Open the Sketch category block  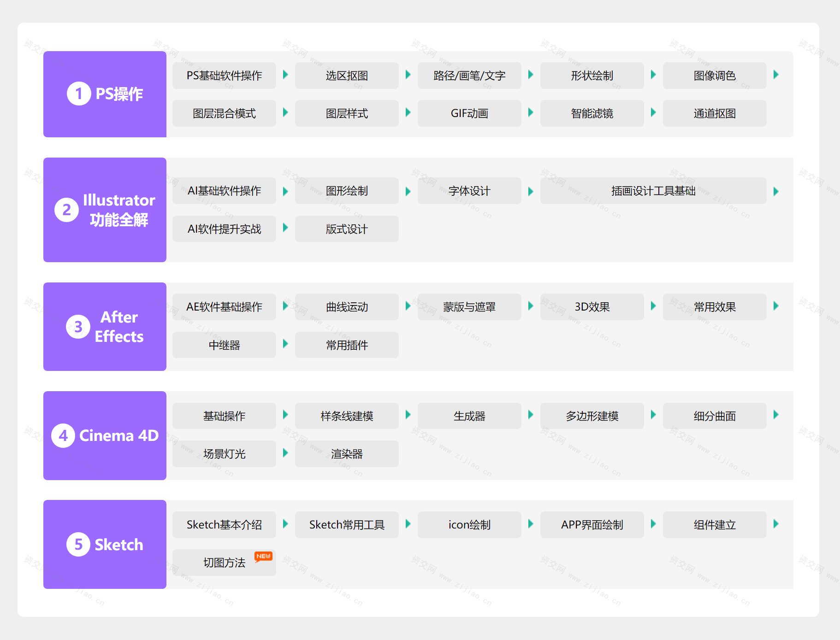coord(105,544)
